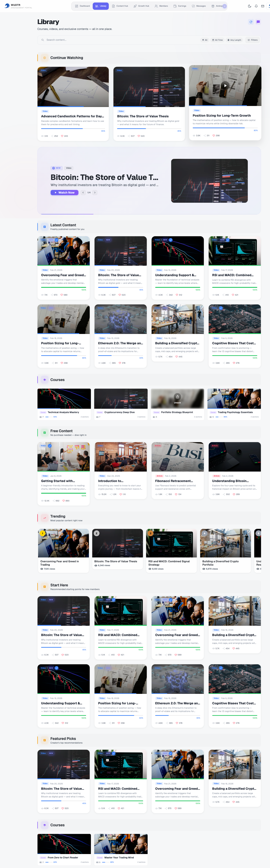Open the Earnings tab
This screenshot has height=868, width=270.
pos(180,6)
